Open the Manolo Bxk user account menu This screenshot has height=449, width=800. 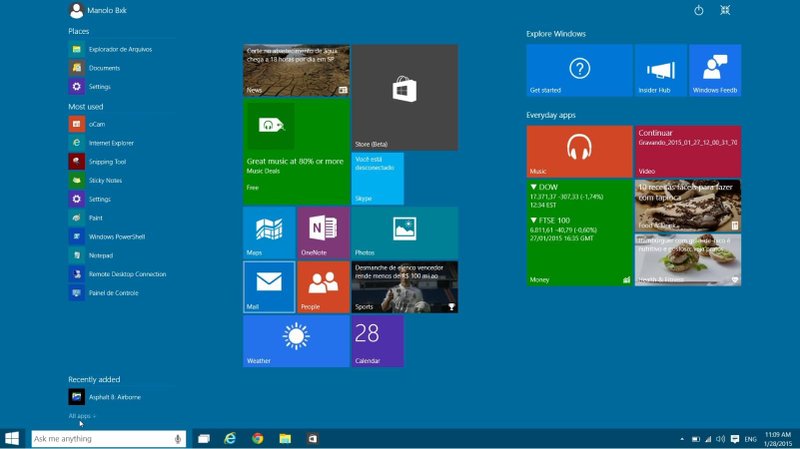[98, 10]
